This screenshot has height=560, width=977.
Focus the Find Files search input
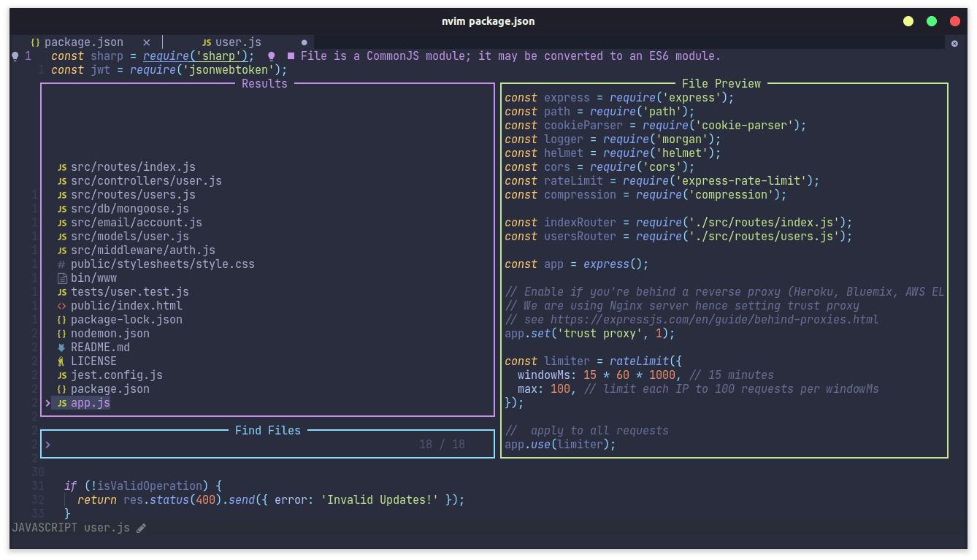[x=219, y=444]
